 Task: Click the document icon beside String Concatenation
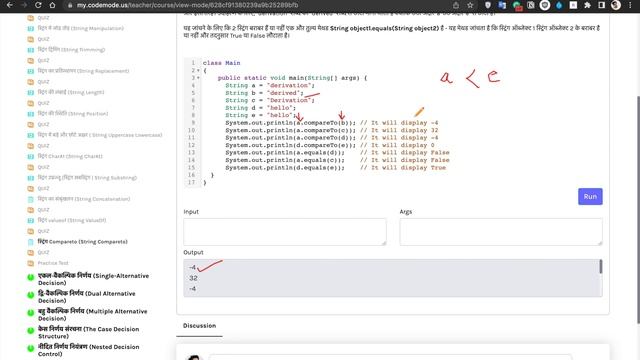point(31,199)
